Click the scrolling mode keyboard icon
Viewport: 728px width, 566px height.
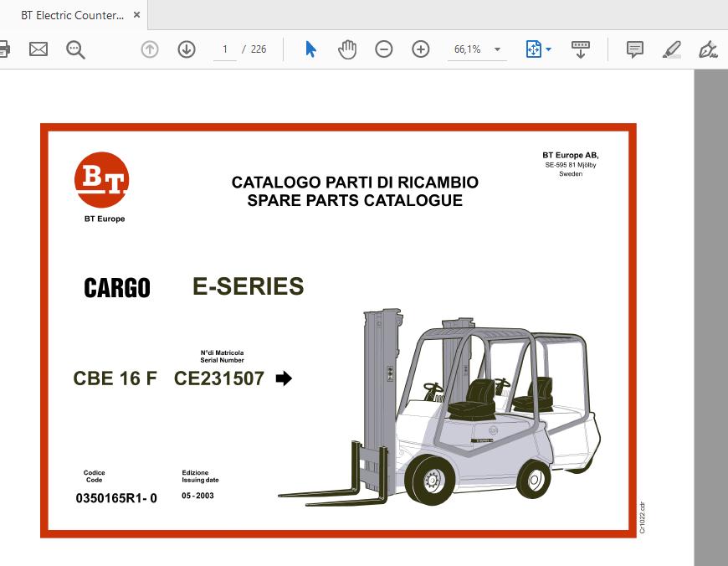pos(581,49)
